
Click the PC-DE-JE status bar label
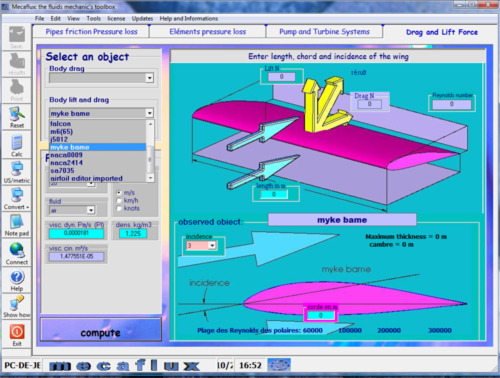tap(22, 365)
